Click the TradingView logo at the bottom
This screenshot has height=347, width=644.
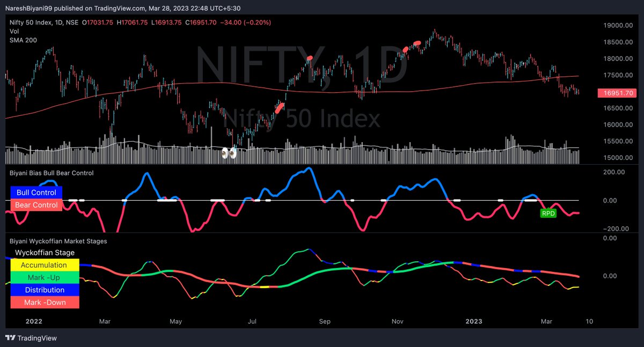pyautogui.click(x=31, y=338)
